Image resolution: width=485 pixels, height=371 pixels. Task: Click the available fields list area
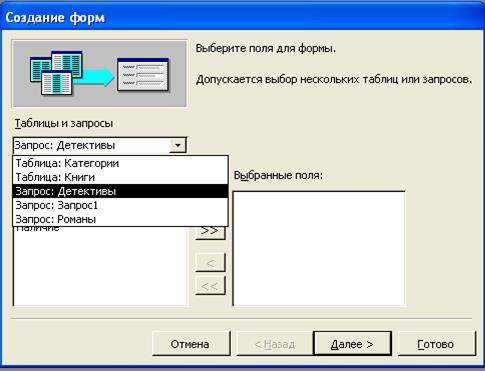(100, 267)
